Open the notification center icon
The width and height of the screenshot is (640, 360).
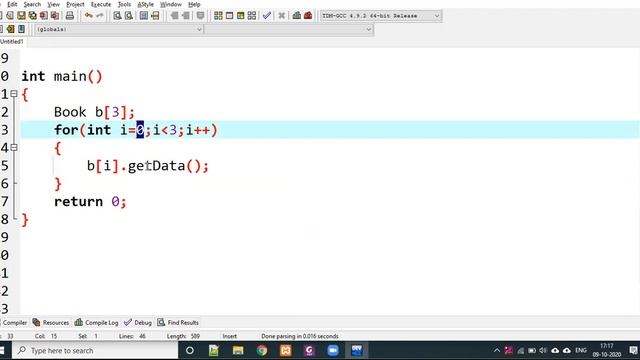point(633,350)
